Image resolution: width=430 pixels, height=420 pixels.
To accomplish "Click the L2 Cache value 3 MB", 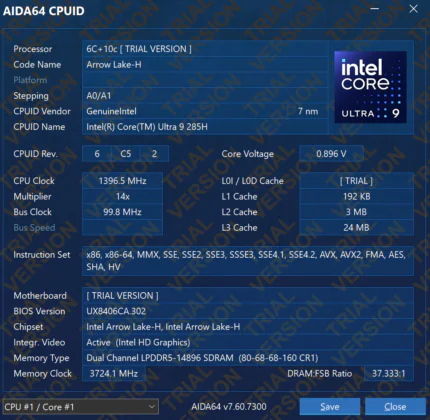I will [356, 212].
